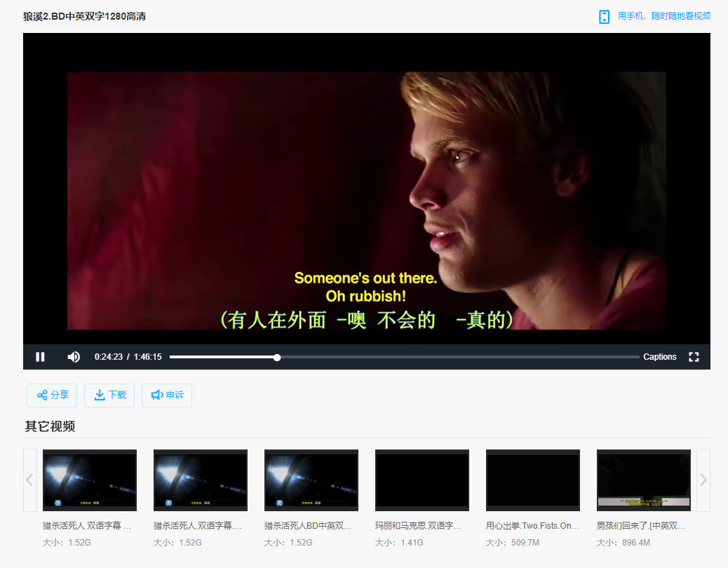Click the 其它视频 section heading

[50, 426]
